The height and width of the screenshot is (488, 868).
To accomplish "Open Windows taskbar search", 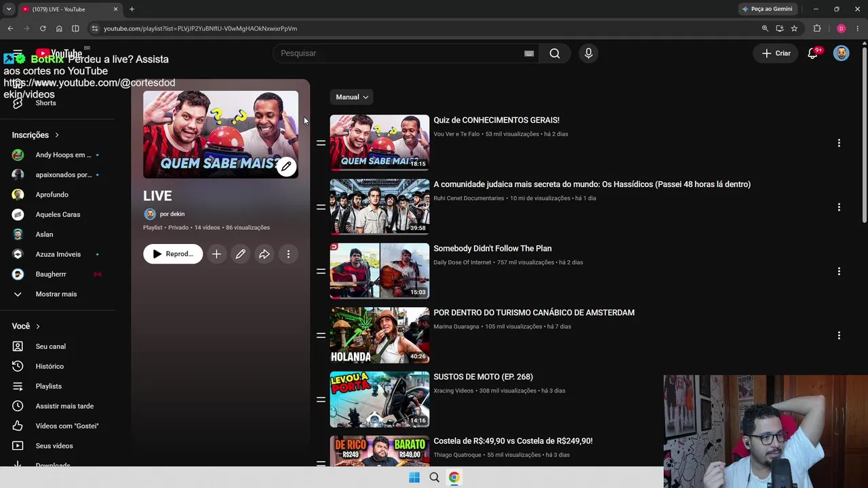I will [435, 477].
